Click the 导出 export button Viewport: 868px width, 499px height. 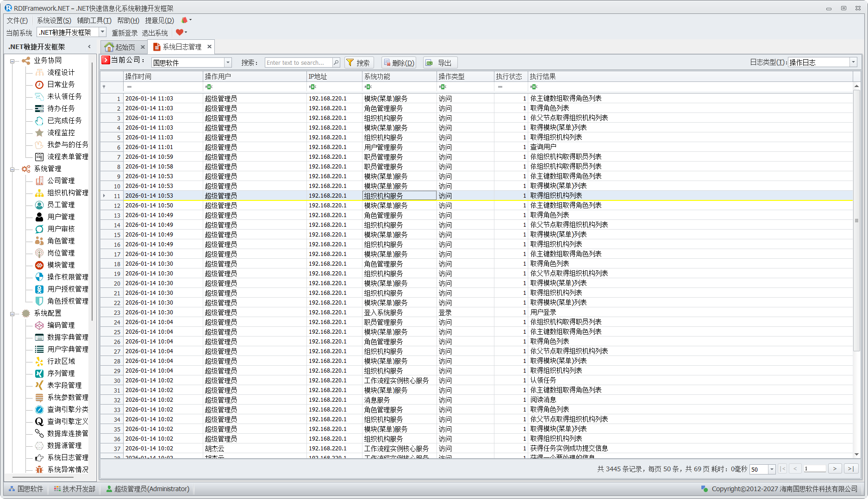point(440,62)
